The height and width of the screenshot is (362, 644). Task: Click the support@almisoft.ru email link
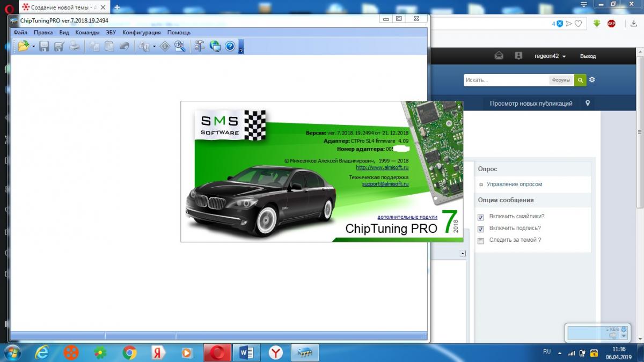385,183
